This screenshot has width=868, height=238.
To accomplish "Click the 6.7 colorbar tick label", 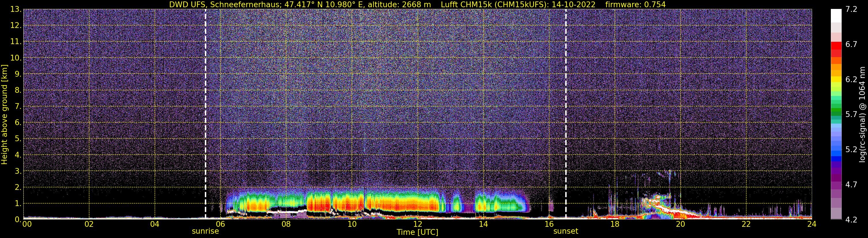I will coord(851,44).
